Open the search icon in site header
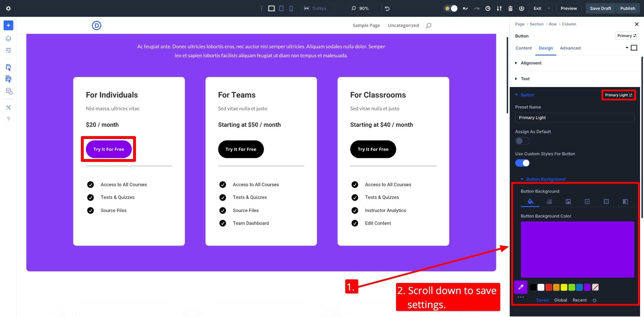Viewport: 644px width, 317px height. click(x=428, y=25)
